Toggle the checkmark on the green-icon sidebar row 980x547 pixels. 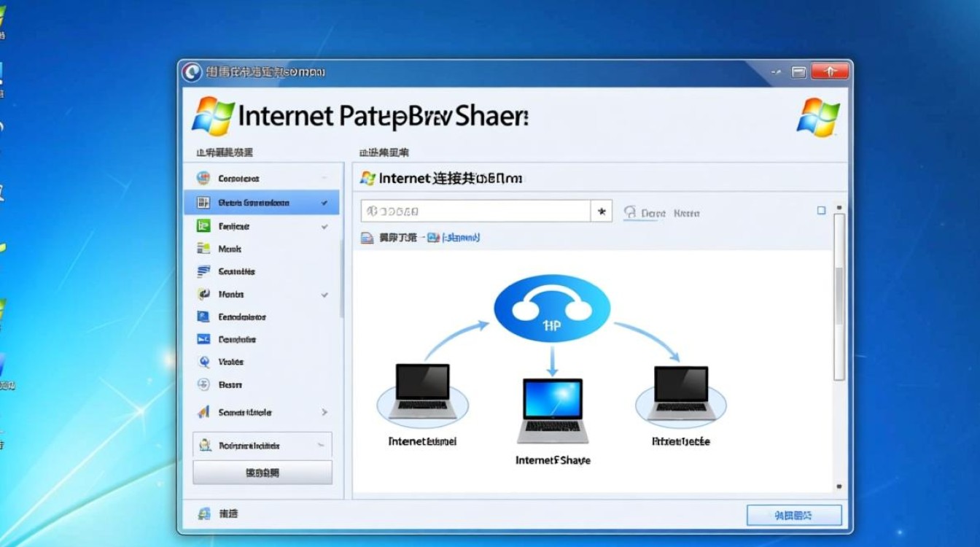point(324,227)
